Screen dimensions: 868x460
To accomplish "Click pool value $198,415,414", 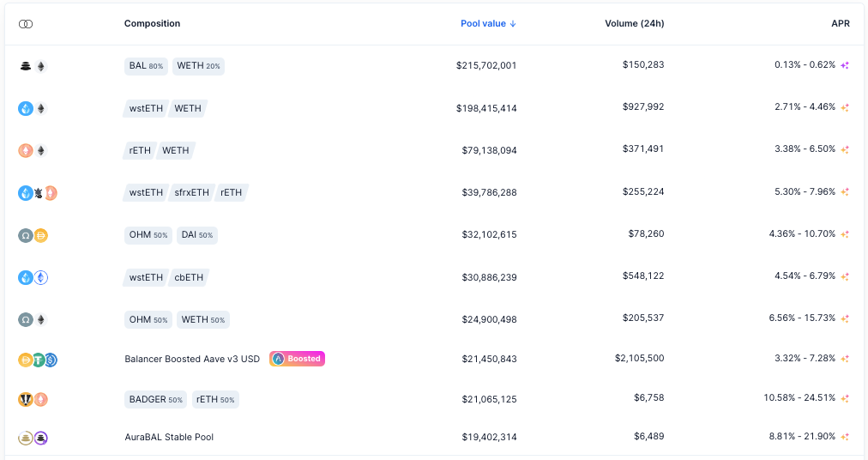I will tap(486, 109).
